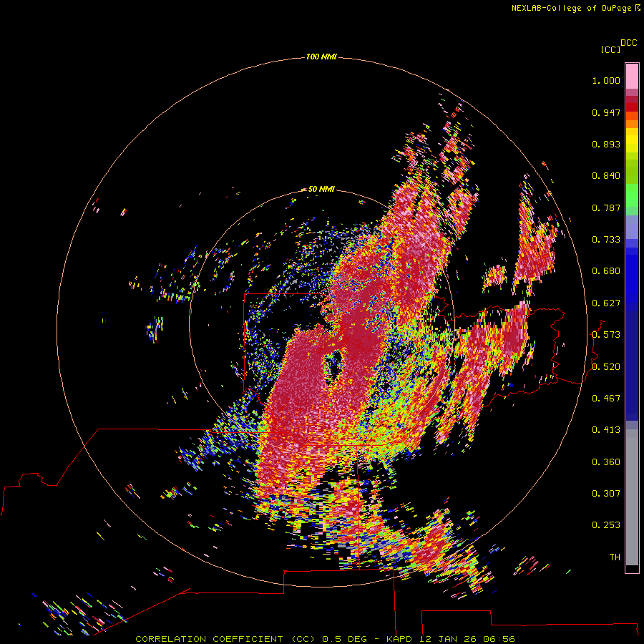This screenshot has width=644, height=644.
Task: Click the NEXLAB-College of DuPage watermark text
Action: [575, 8]
